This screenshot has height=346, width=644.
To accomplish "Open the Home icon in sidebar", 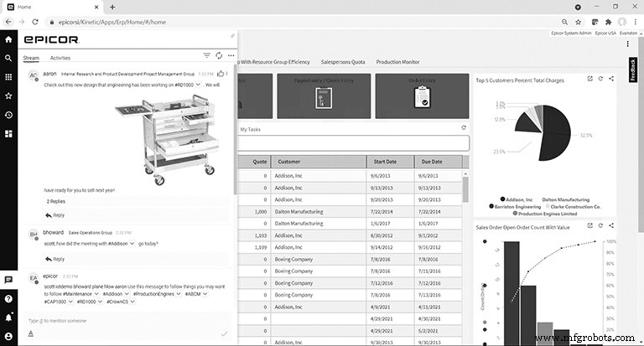I will point(8,39).
